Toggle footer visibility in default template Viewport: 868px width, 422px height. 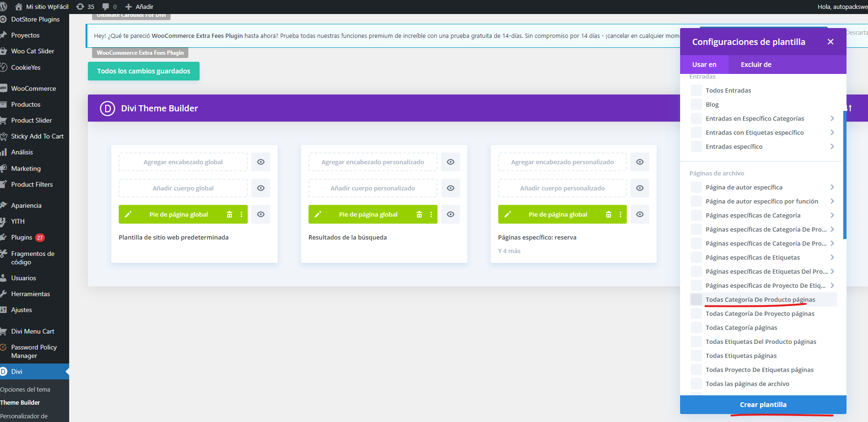[261, 214]
